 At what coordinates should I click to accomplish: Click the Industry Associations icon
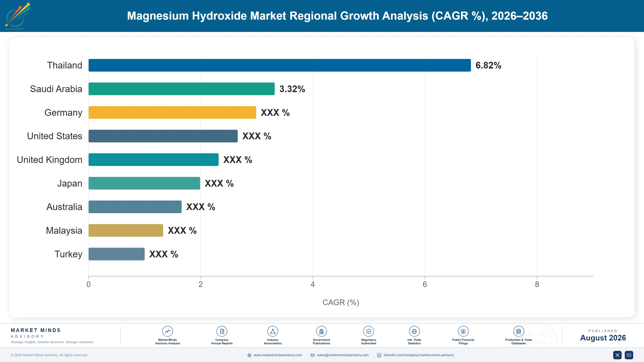tap(273, 331)
